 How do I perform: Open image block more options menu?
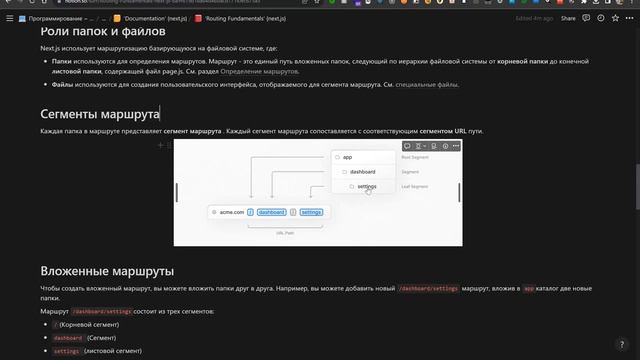(456, 146)
